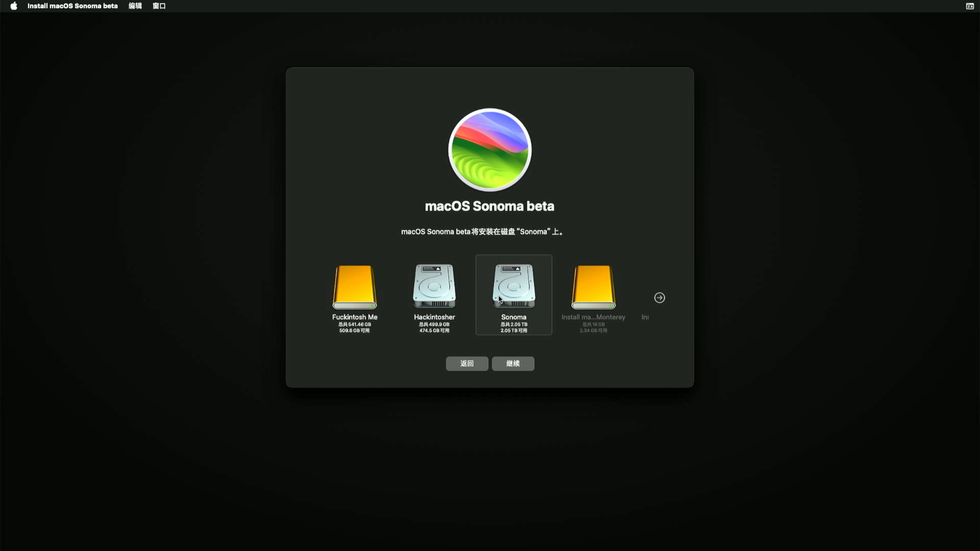Click the Fuckintosh Me disk name
The height and width of the screenshot is (551, 980).
354,317
